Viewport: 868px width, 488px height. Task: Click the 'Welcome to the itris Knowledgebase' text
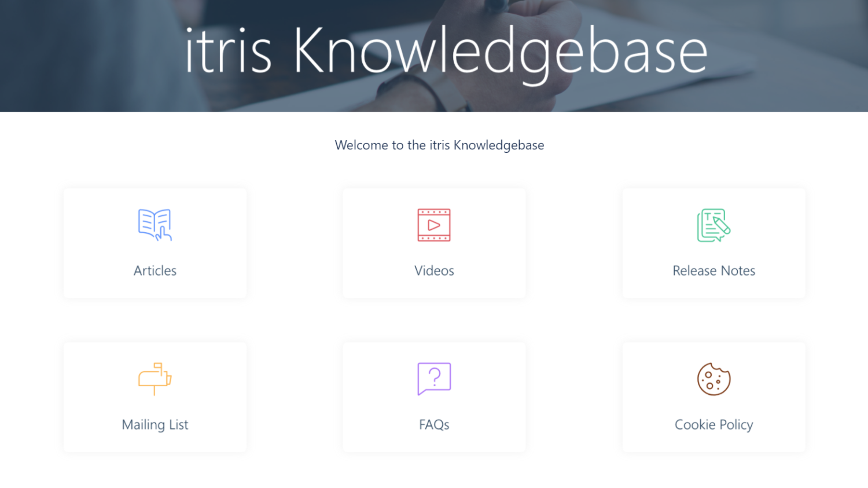pos(439,145)
